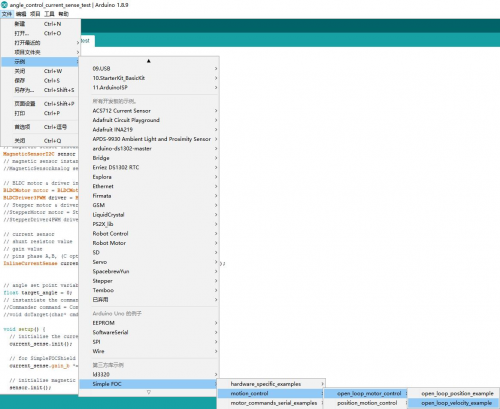
Task: Open the second menu bar item
Action: click(21, 14)
